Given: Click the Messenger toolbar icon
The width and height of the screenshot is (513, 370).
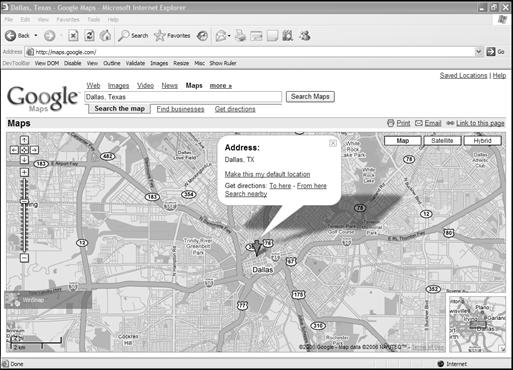Looking at the screenshot, I should 305,35.
